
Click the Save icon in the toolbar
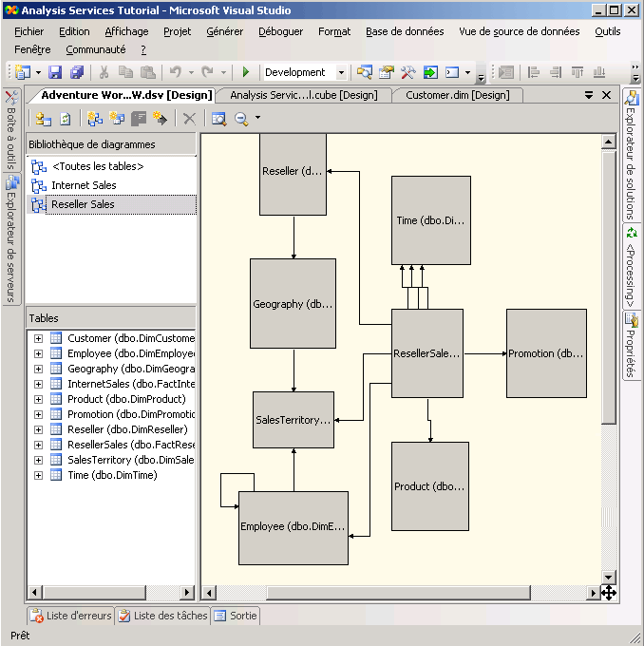(55, 72)
